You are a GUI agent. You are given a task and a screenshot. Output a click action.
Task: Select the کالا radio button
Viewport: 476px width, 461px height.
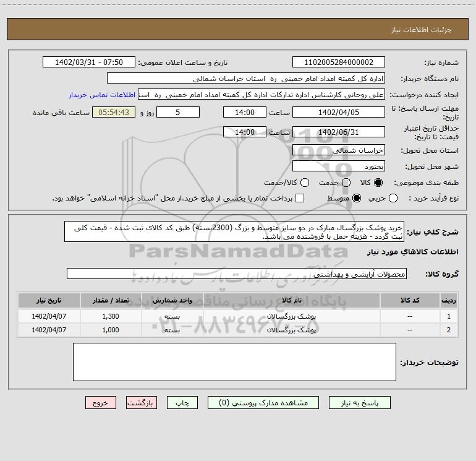click(x=378, y=183)
